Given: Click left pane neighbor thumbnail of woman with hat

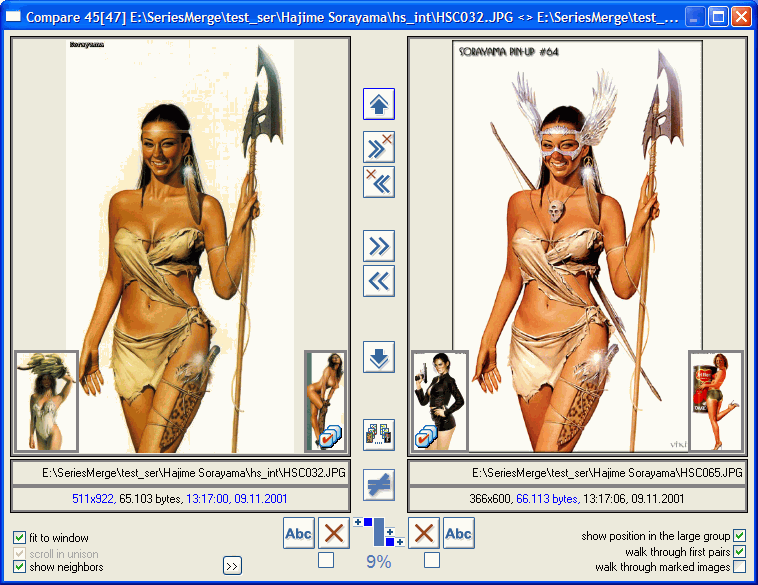Looking at the screenshot, I should [x=46, y=401].
